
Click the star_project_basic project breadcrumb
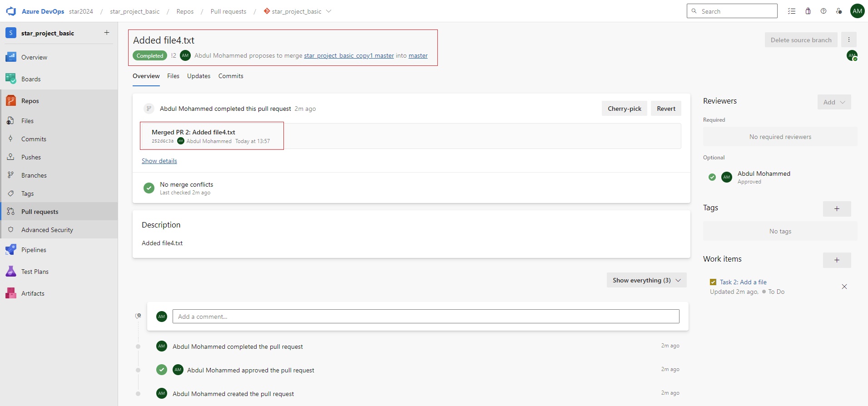(x=135, y=11)
